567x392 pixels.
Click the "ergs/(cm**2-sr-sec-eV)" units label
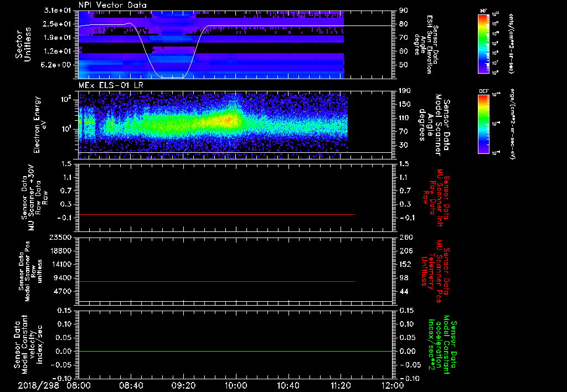pyautogui.click(x=513, y=124)
